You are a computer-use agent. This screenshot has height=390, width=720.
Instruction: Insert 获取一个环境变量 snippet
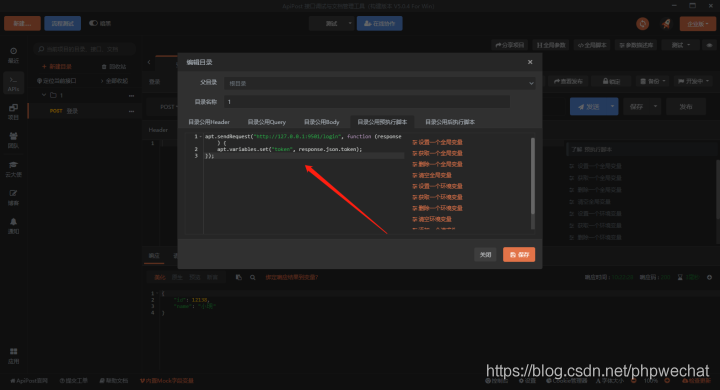(x=438, y=198)
